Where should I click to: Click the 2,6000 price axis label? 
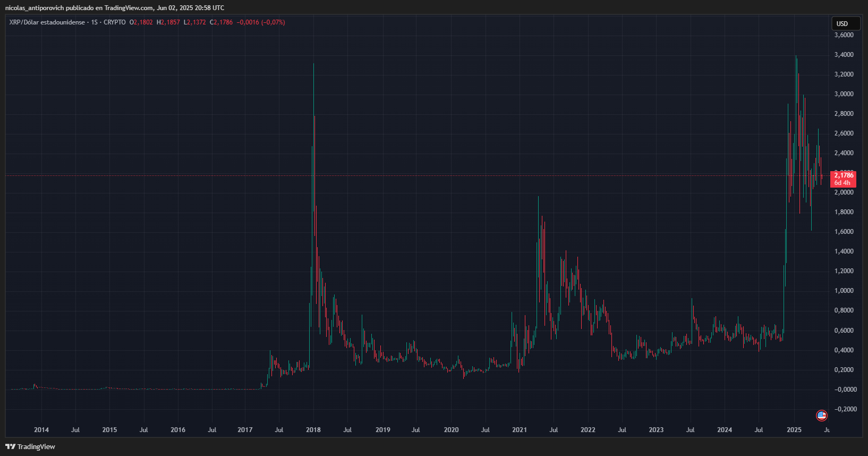[844, 133]
